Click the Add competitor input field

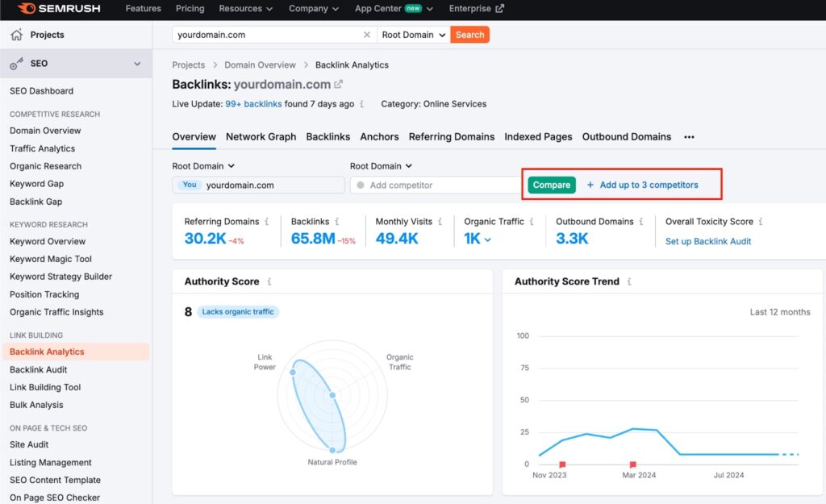(x=436, y=185)
